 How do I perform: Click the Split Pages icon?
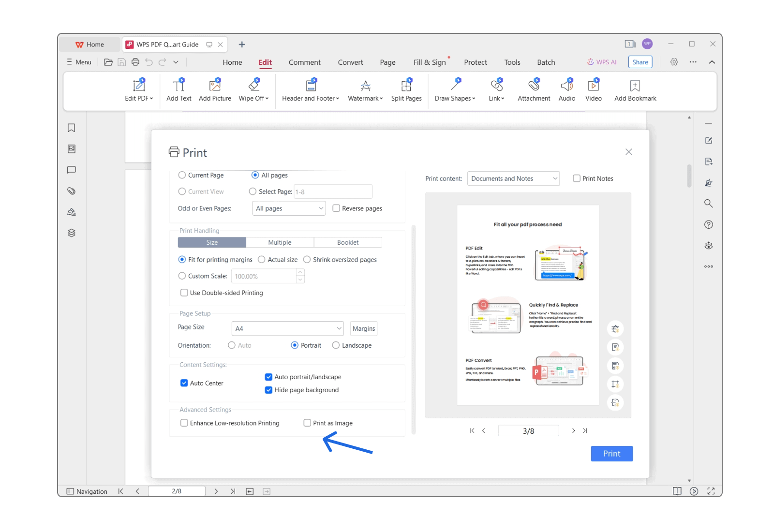point(406,86)
